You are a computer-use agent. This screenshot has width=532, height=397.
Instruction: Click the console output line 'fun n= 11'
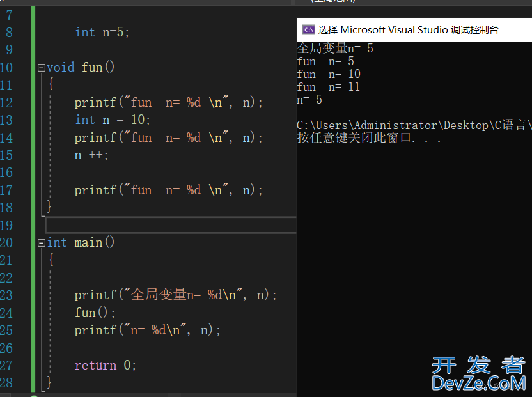(x=328, y=87)
